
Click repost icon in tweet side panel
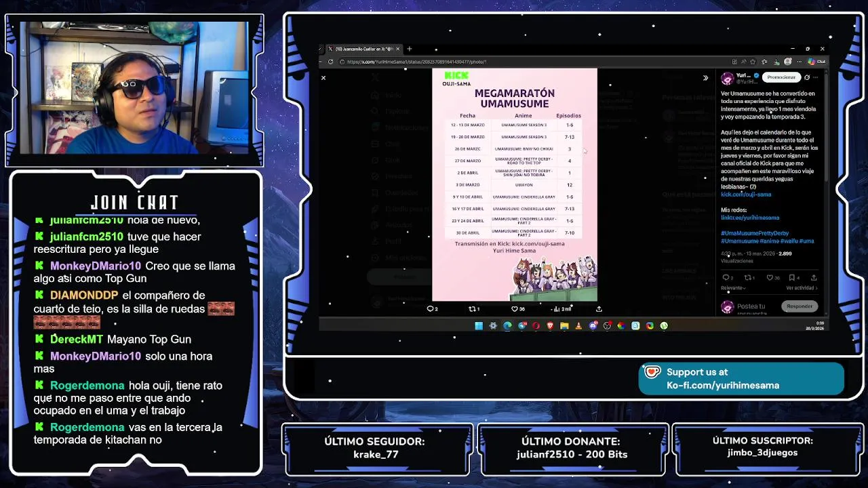point(749,278)
